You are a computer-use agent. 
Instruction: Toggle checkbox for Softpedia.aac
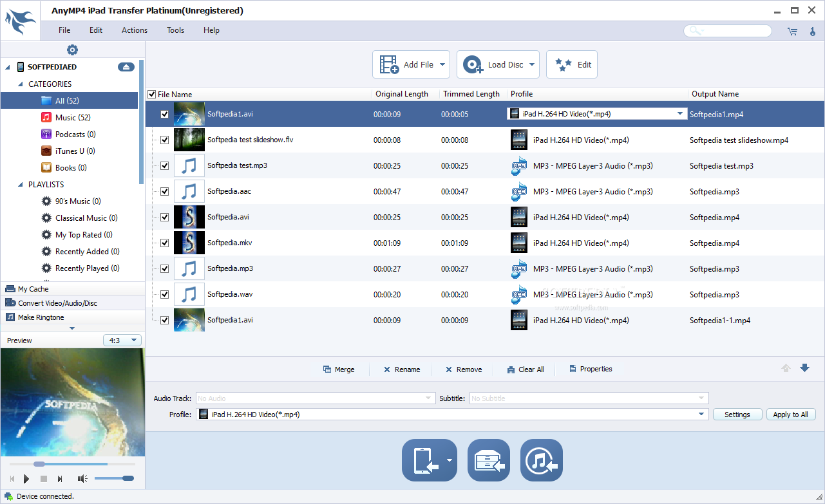[164, 191]
